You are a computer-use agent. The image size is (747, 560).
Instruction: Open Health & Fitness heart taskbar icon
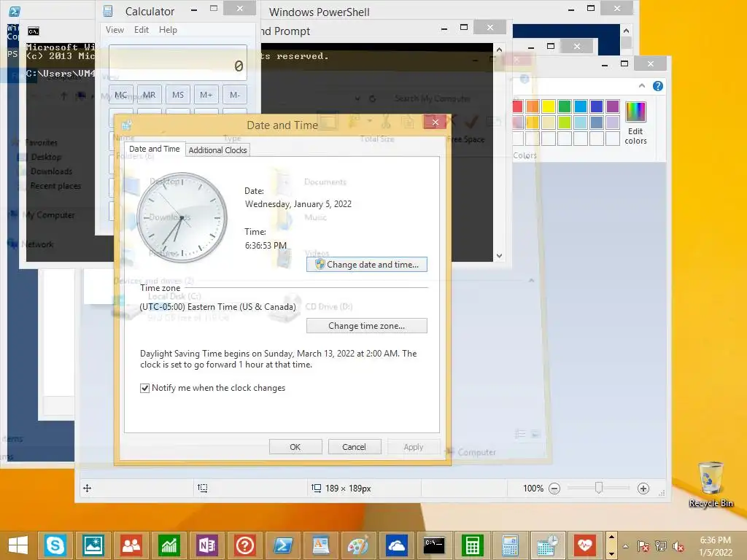point(585,545)
